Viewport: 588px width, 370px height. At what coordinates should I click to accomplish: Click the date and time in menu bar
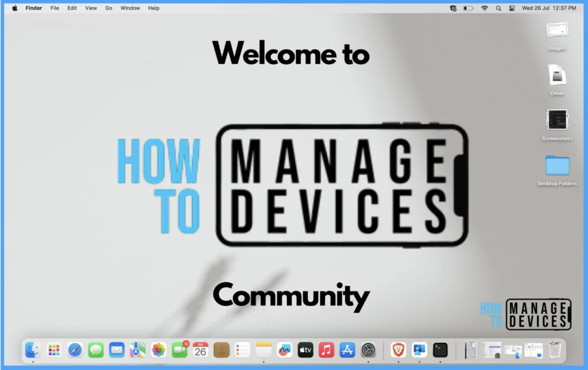pyautogui.click(x=549, y=8)
